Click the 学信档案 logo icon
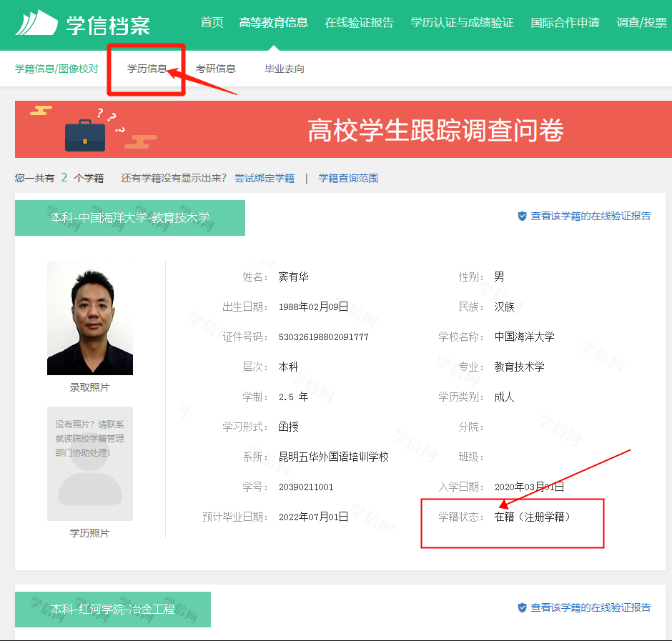 [36, 23]
